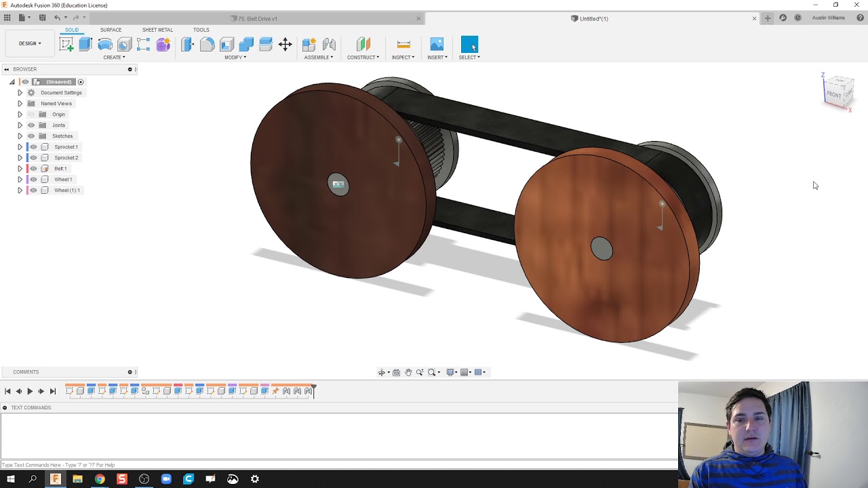Switch to the SHEET METAL tab
Image resolution: width=868 pixels, height=488 pixels.
(x=157, y=30)
